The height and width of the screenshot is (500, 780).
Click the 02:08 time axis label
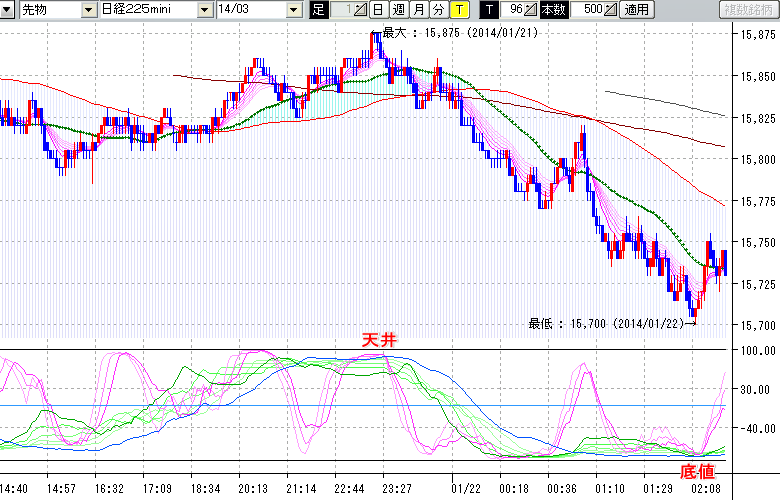[706, 489]
